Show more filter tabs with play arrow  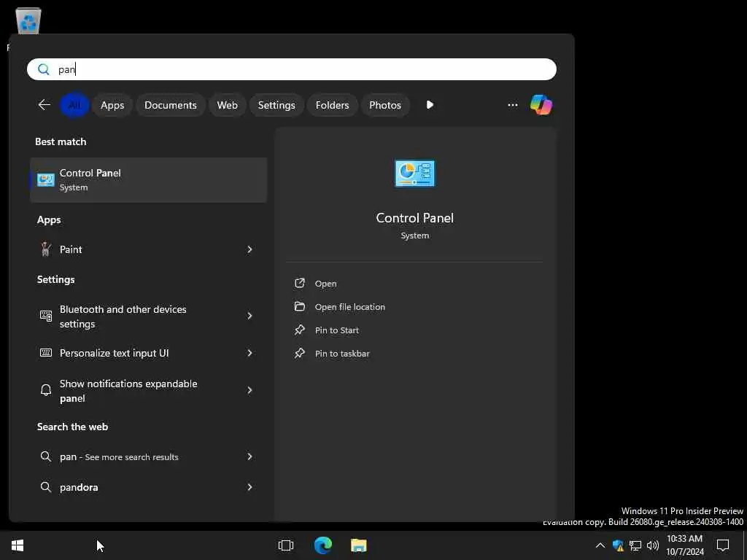click(x=430, y=105)
